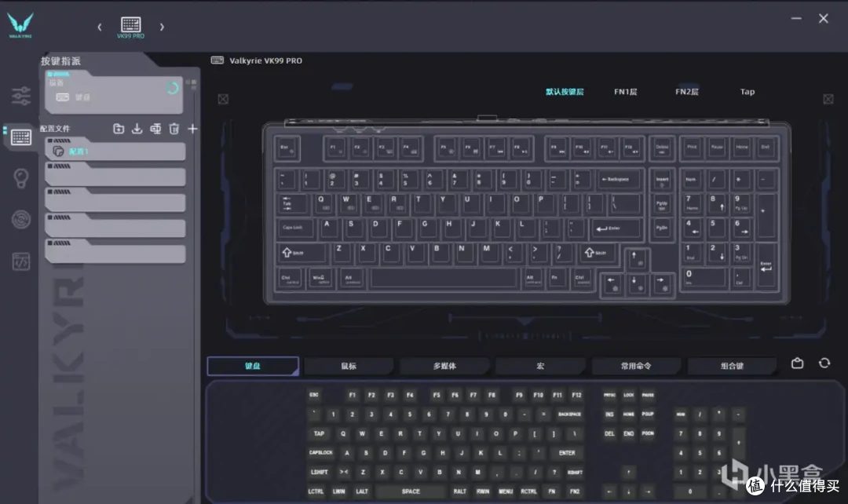Add a new profile with plus icon
Screen dimensions: 848x504
click(192, 129)
